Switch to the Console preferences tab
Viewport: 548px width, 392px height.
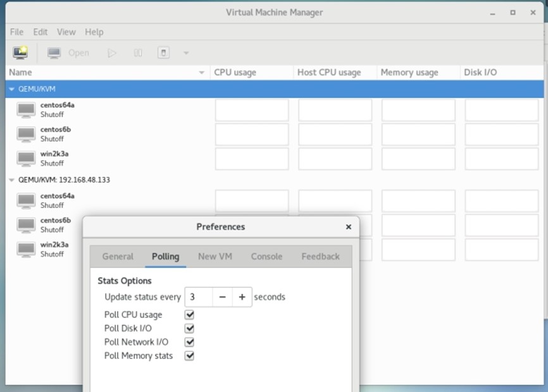click(x=266, y=257)
